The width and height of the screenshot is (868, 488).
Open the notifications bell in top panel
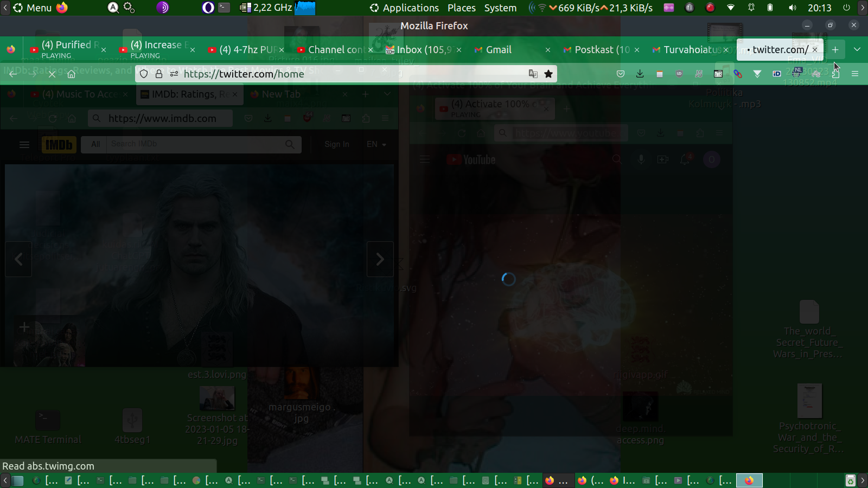pos(751,8)
